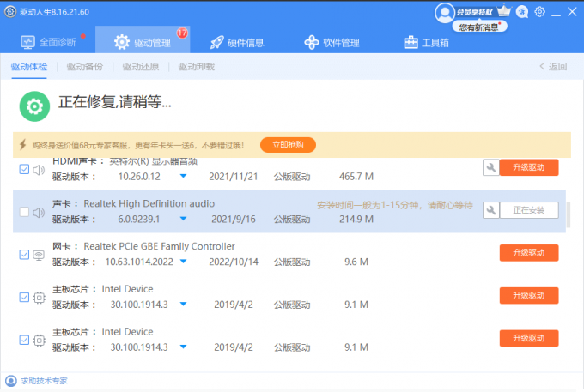Open the feedback 诉 chat bubble icon
The image size is (584, 392).
pyautogui.click(x=522, y=12)
